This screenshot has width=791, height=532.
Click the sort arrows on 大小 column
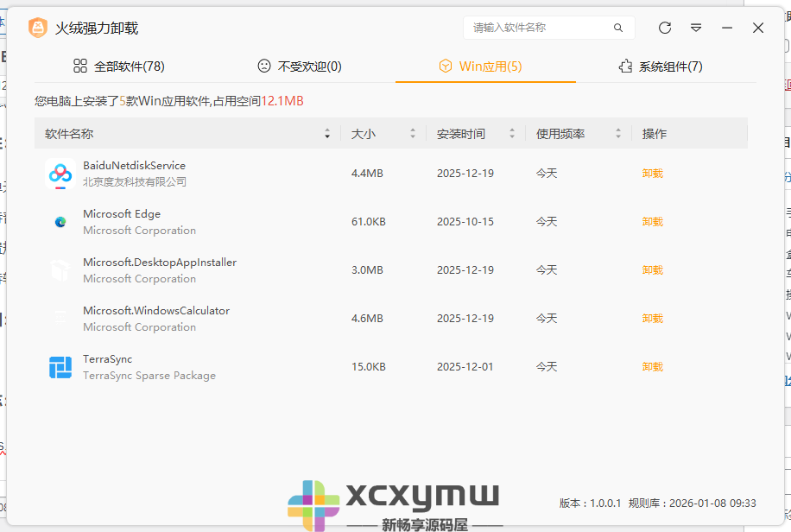tap(413, 132)
